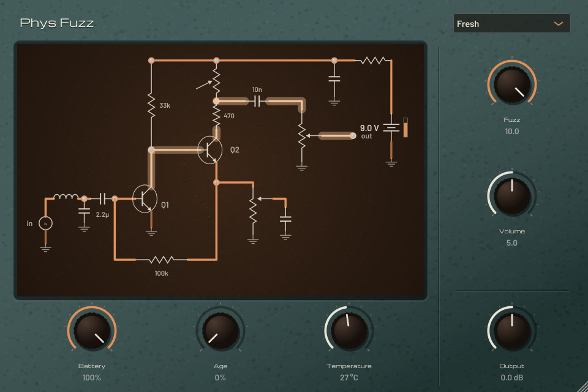
Task: Click the Fuzz value 10.0
Action: 512,131
